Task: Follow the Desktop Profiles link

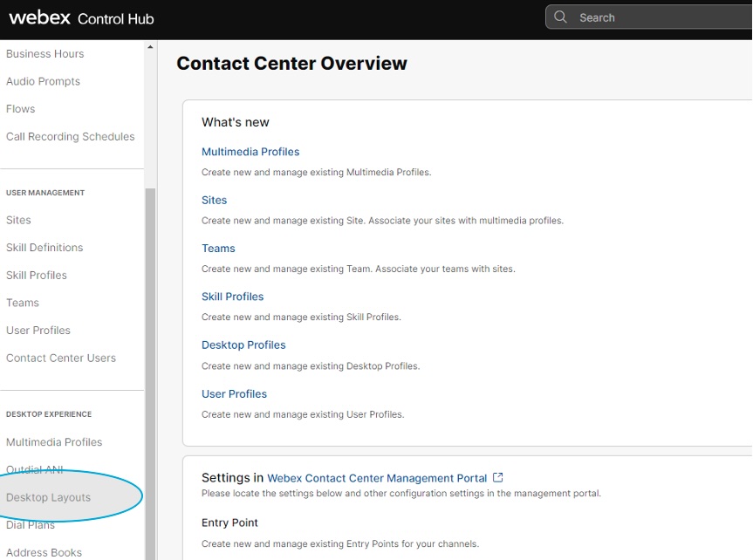Action: 243,345
